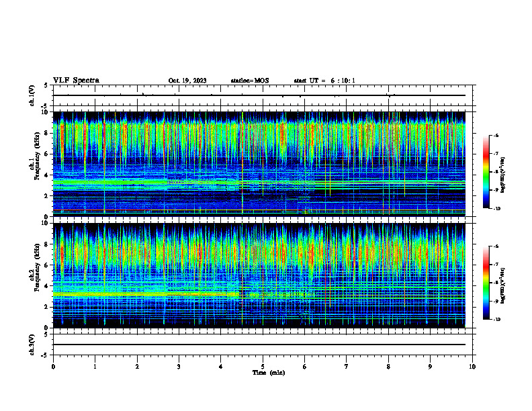Click the ch.1 spectrogram color scale bar
Viewport: 532px width, 411px height.
[486, 172]
